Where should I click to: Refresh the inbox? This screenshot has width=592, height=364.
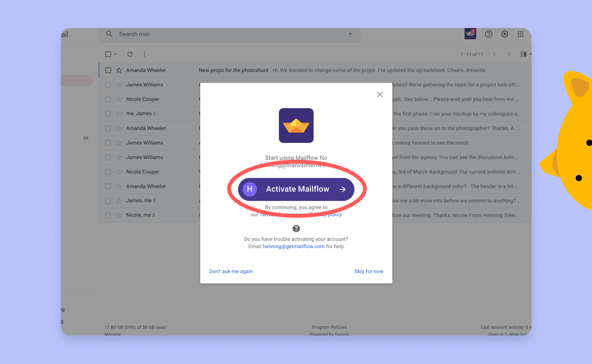click(x=130, y=55)
